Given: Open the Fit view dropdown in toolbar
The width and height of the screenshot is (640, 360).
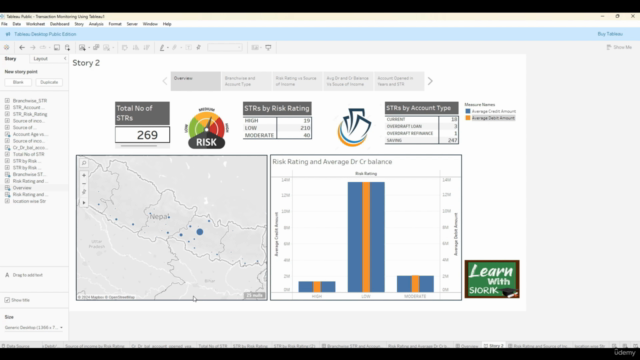Looking at the screenshot, I should click(x=224, y=47).
